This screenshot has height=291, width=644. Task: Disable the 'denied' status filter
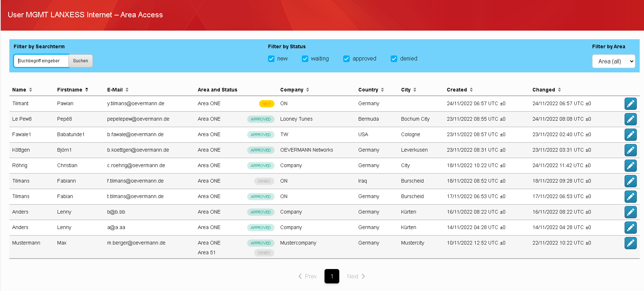(x=394, y=59)
